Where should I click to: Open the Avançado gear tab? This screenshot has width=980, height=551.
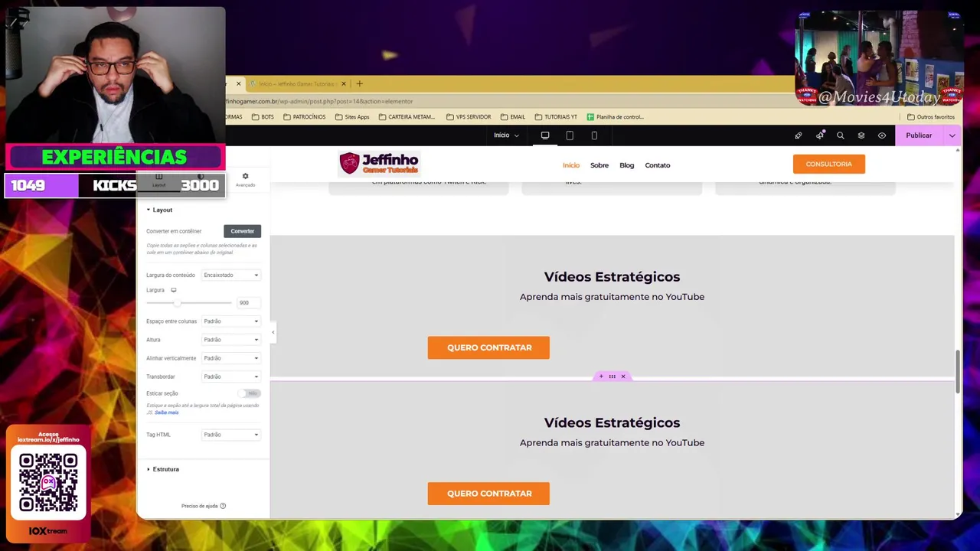[245, 180]
